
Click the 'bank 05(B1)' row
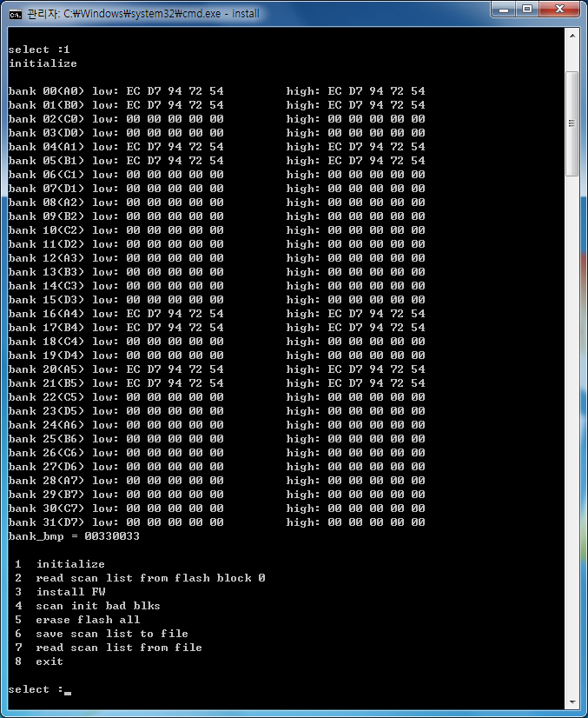coord(216,161)
